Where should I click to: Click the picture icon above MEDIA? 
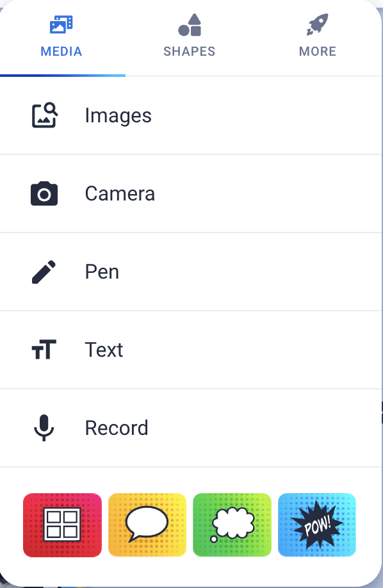61,24
